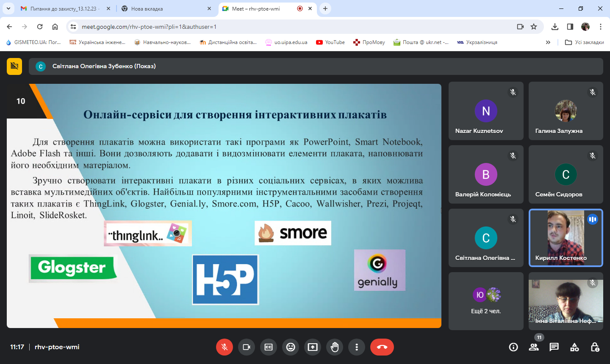Click the present screen button
Image resolution: width=610 pixels, height=364 pixels.
tap(313, 347)
